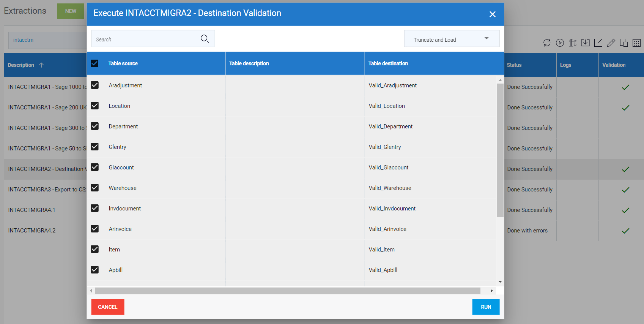The width and height of the screenshot is (644, 324).
Task: Click the pencil edit icon
Action: 611,43
